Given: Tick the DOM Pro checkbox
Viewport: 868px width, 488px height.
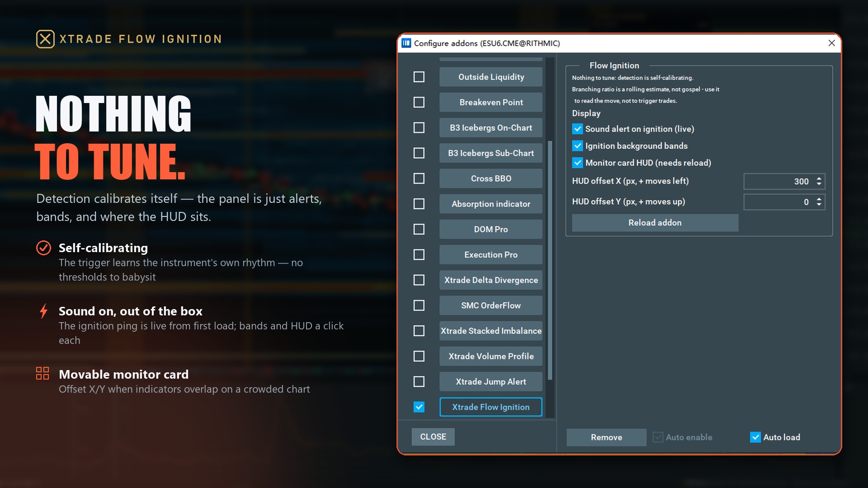Looking at the screenshot, I should (x=419, y=229).
